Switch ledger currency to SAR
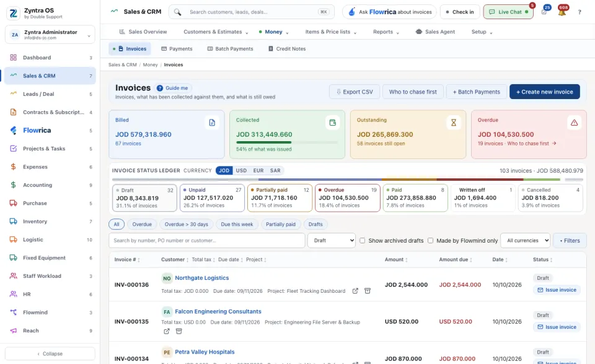The image size is (595, 364). point(275,171)
